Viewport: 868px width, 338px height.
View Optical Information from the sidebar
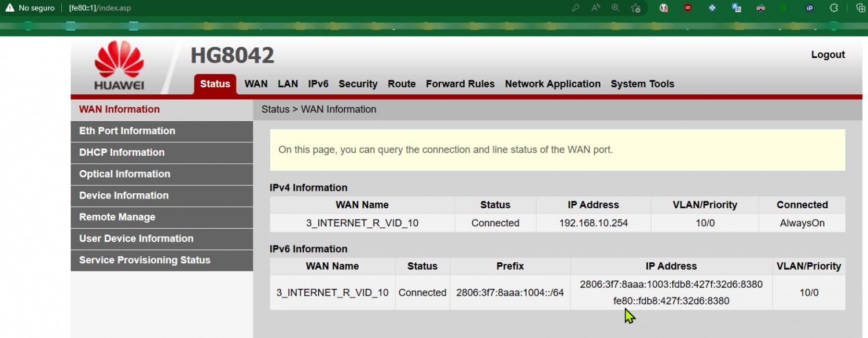[x=125, y=174]
